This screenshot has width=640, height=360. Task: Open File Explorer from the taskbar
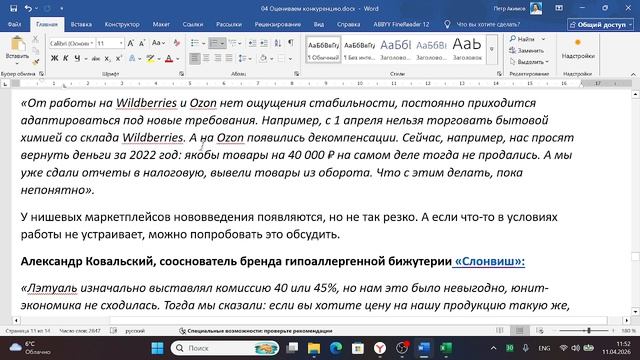click(314, 348)
